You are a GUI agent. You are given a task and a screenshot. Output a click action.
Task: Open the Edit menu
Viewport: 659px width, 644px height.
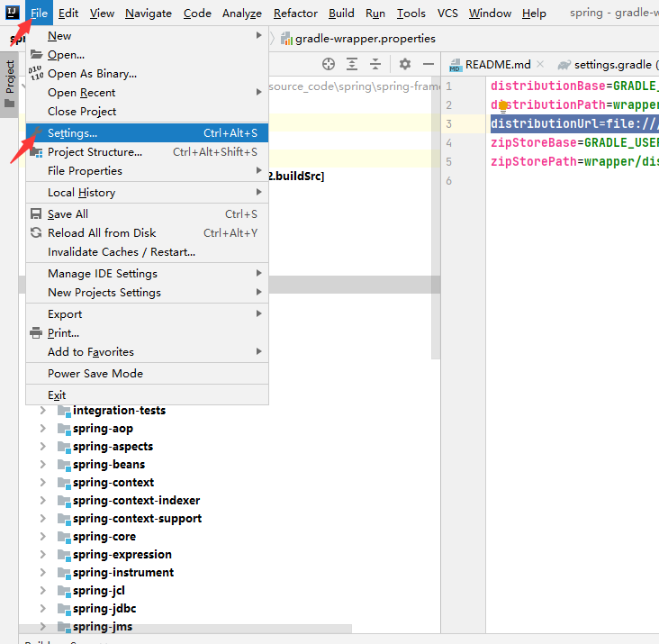68,14
